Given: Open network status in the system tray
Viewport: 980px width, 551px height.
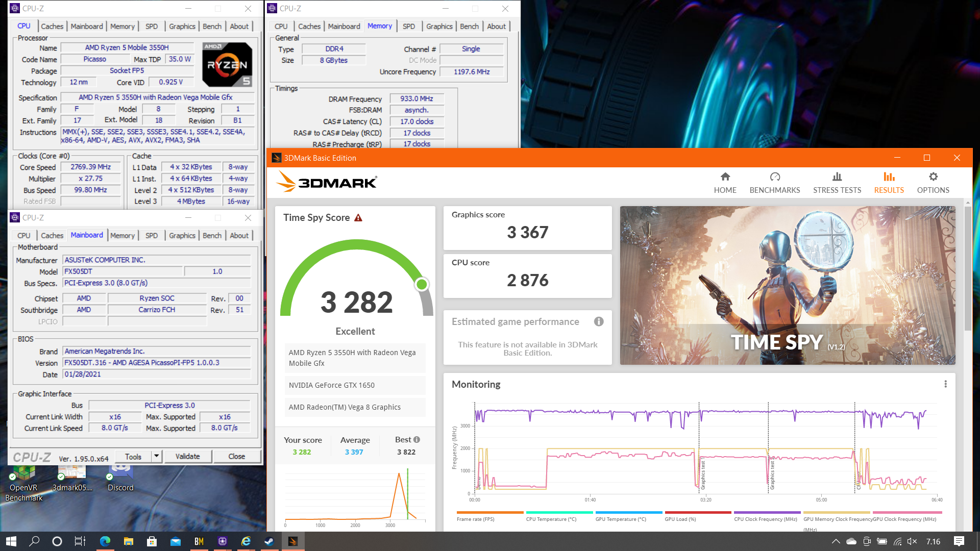Looking at the screenshot, I should click(898, 541).
